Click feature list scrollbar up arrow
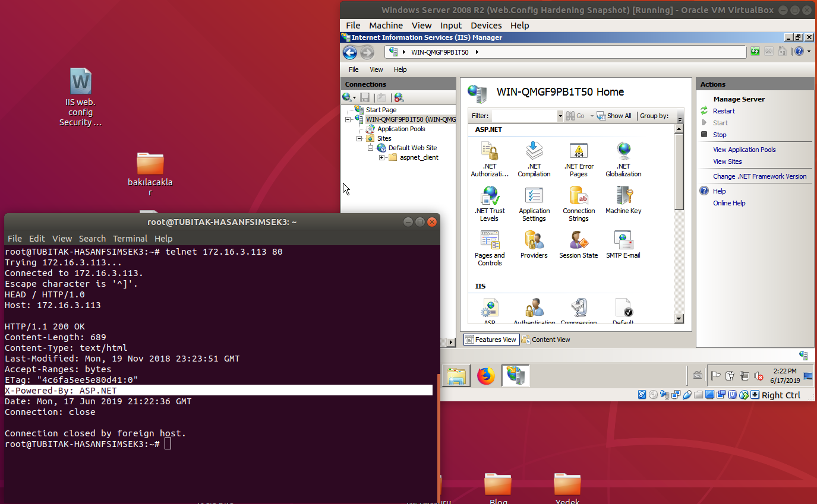817x504 pixels. tap(680, 129)
